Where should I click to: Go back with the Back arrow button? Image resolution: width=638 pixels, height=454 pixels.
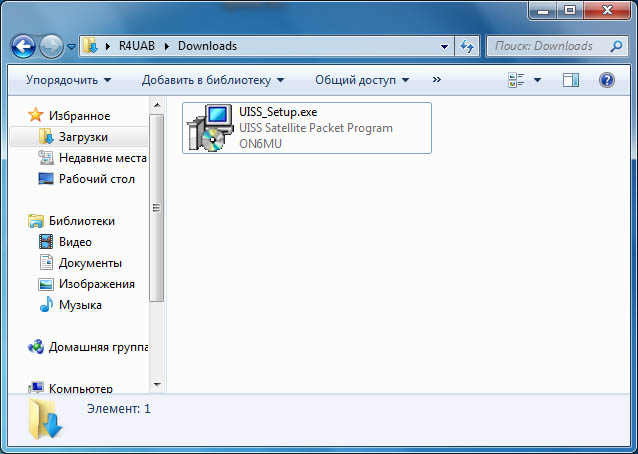click(x=23, y=46)
